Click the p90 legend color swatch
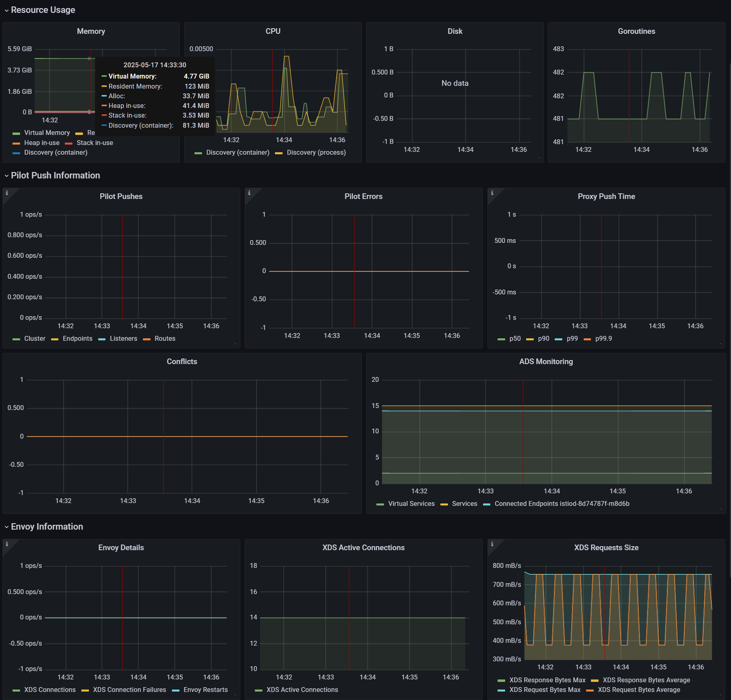 (530, 339)
